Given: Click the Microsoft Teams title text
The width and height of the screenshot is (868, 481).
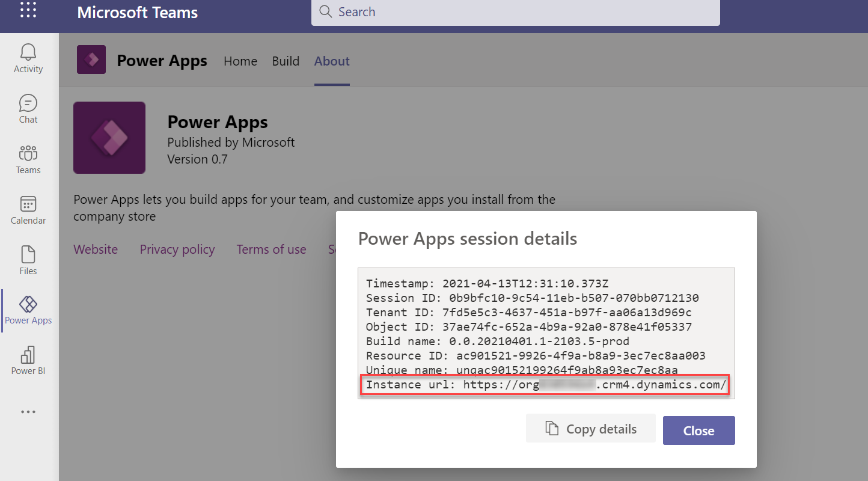Looking at the screenshot, I should pyautogui.click(x=138, y=12).
